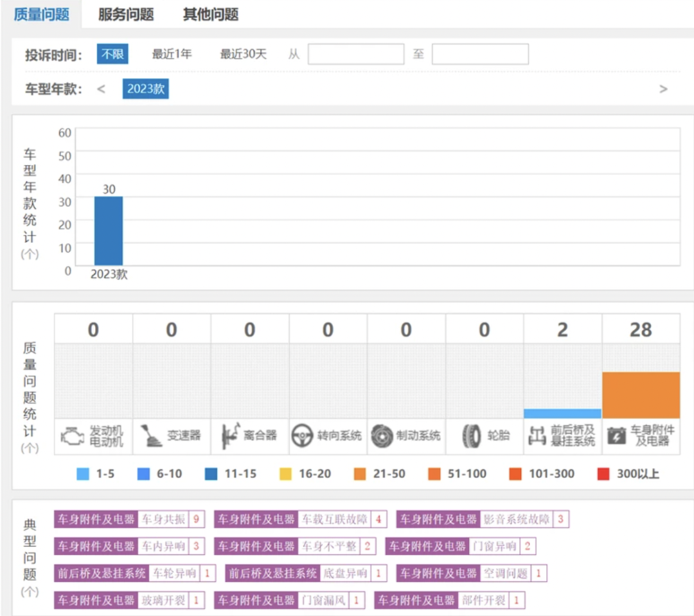Click the orange 21-50 legend swatch
This screenshot has width=694, height=616.
(x=359, y=474)
